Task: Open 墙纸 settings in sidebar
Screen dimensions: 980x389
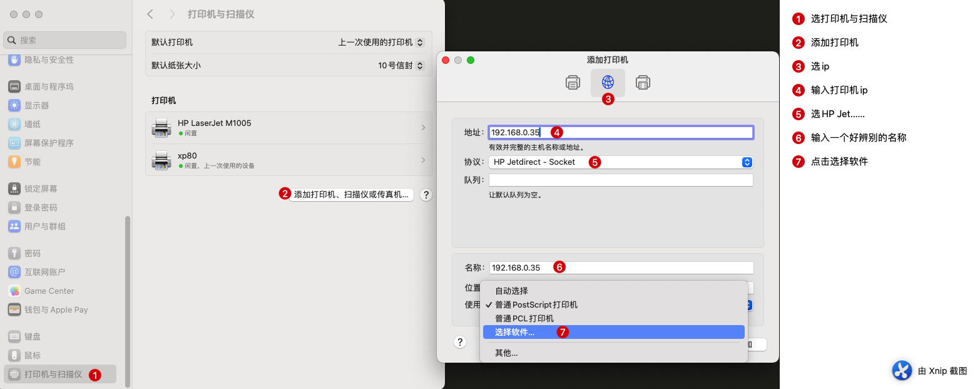Action: pyautogui.click(x=33, y=124)
